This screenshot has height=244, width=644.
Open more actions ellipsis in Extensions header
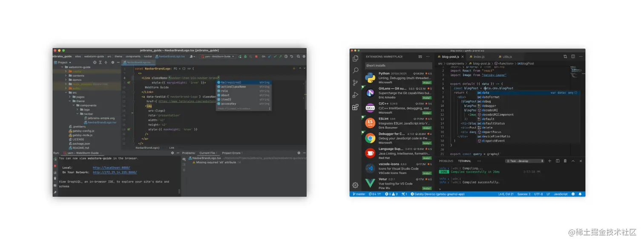[428, 56]
